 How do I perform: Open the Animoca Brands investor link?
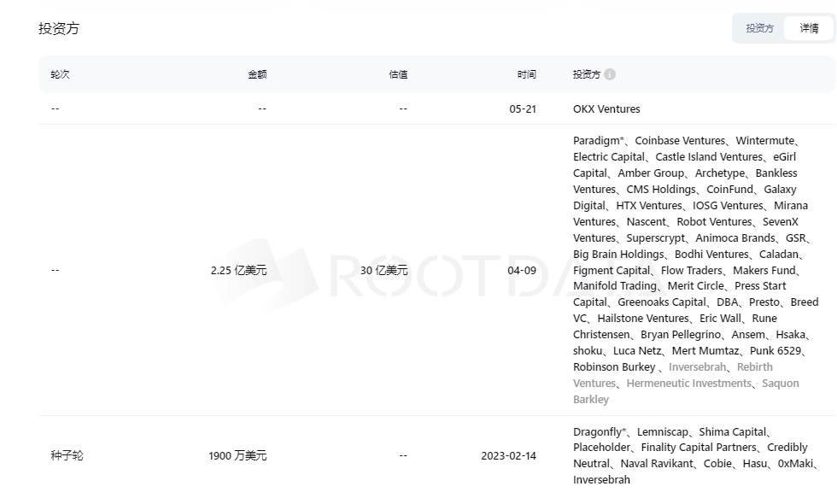(x=735, y=238)
